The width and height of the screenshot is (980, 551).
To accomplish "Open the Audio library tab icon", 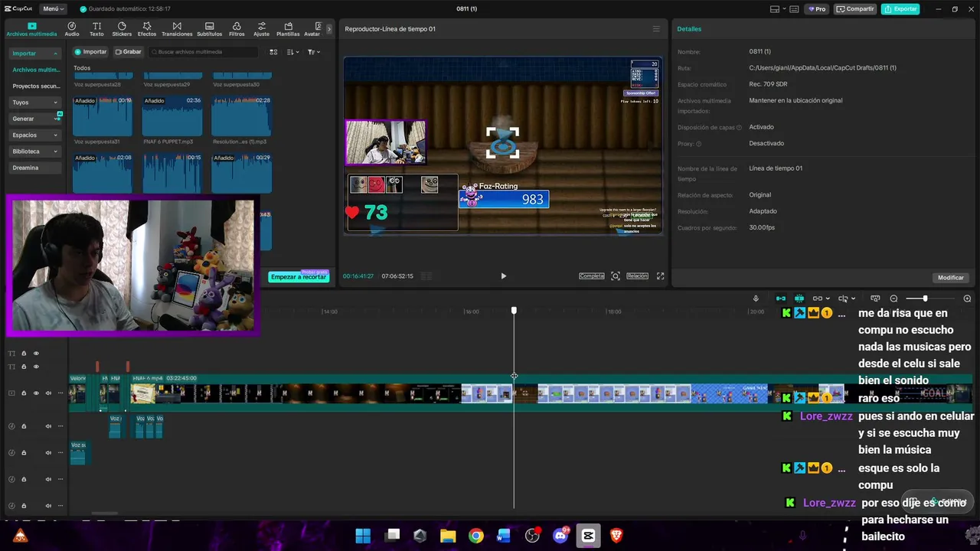I will pyautogui.click(x=72, y=29).
